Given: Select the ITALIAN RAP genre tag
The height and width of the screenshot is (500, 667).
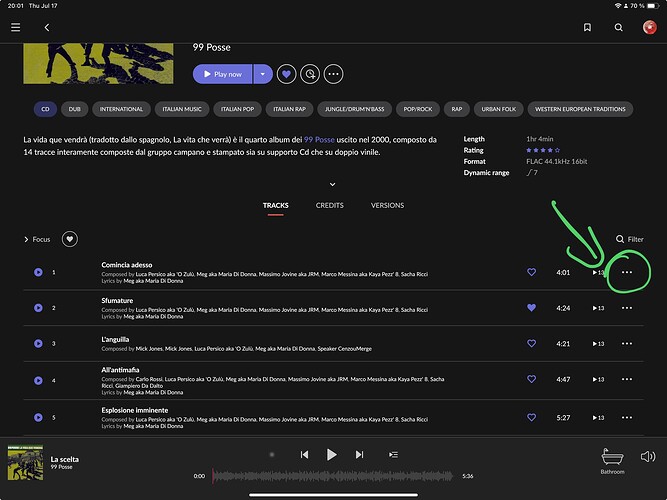Looking at the screenshot, I should (290, 109).
